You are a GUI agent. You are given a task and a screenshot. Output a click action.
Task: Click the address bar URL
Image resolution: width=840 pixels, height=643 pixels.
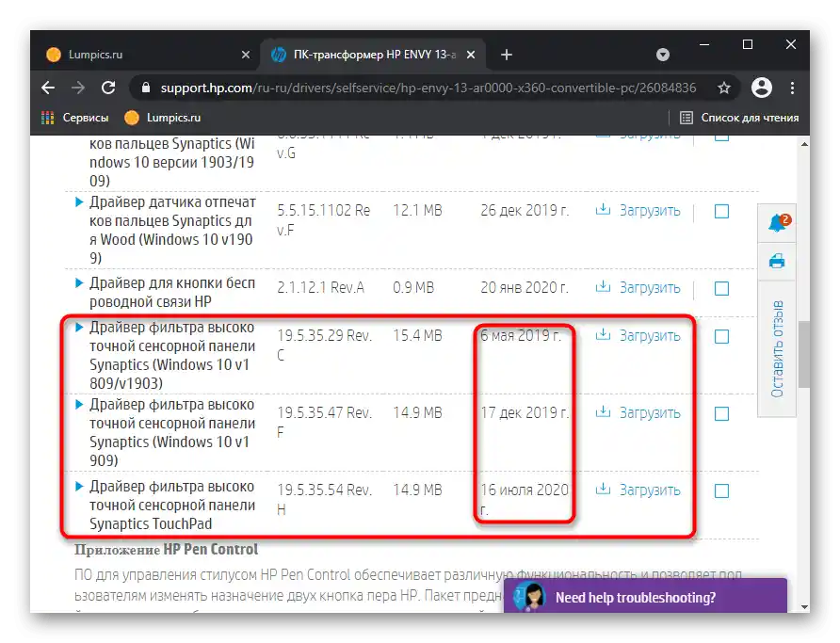(428, 88)
